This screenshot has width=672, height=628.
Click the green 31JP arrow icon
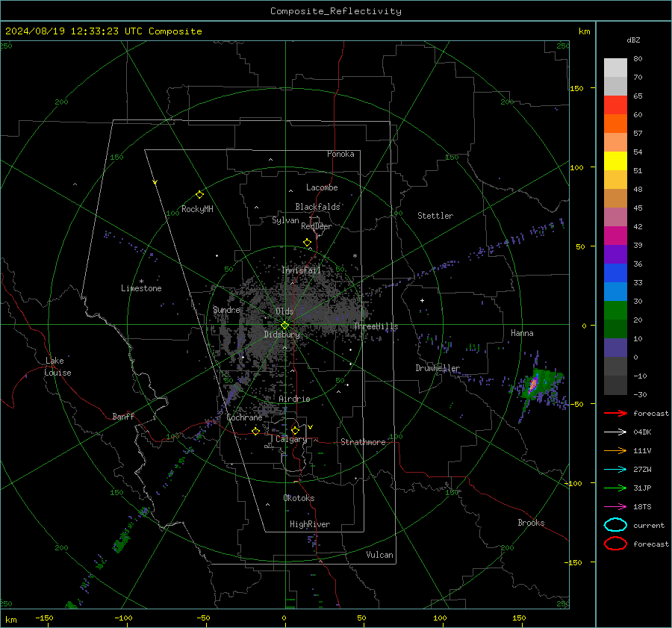[615, 488]
